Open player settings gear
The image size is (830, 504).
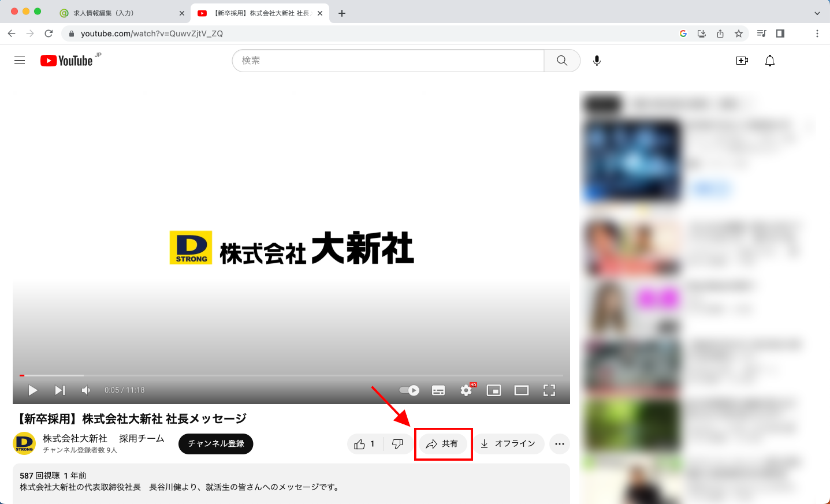click(466, 390)
